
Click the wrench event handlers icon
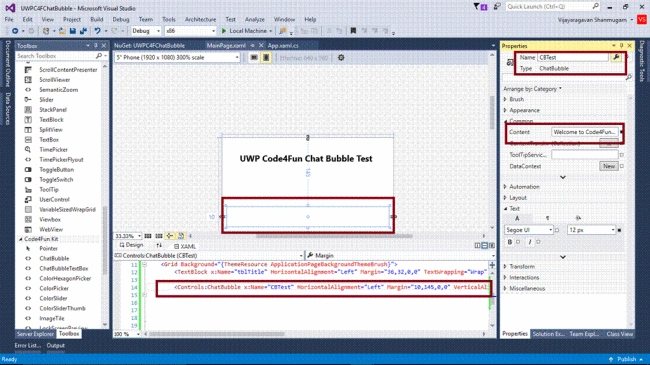coord(616,57)
